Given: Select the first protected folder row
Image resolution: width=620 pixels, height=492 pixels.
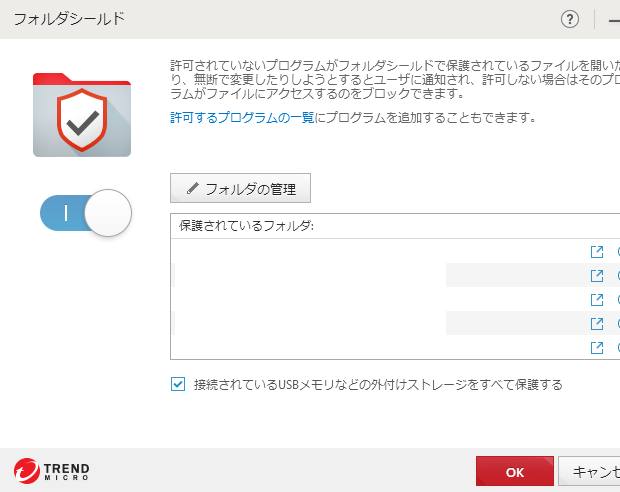Looking at the screenshot, I should [380, 252].
